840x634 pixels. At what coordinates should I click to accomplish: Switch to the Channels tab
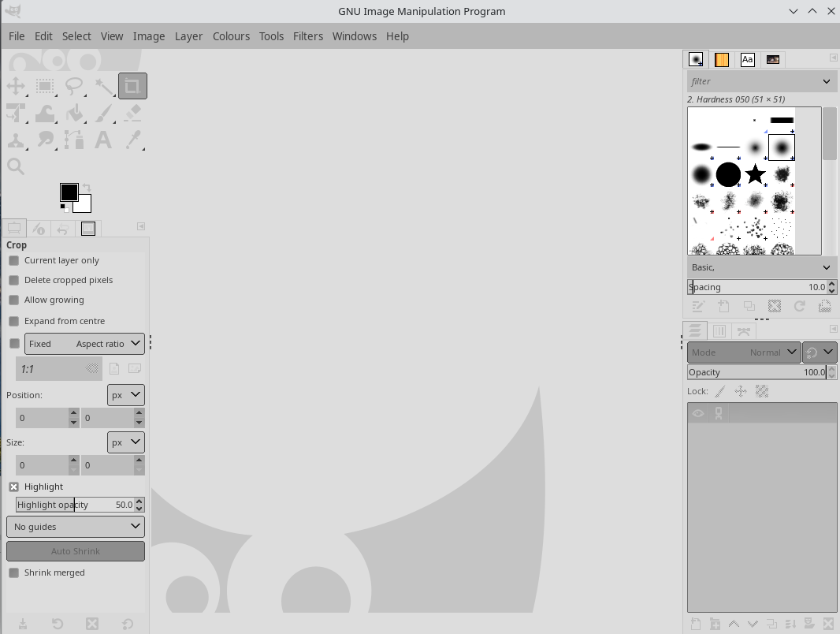pyautogui.click(x=719, y=331)
